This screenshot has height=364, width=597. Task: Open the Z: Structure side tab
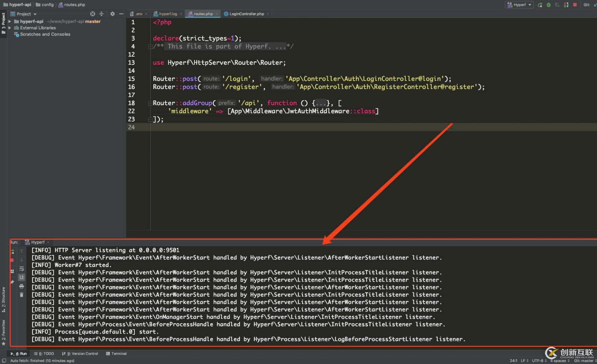coord(3,299)
